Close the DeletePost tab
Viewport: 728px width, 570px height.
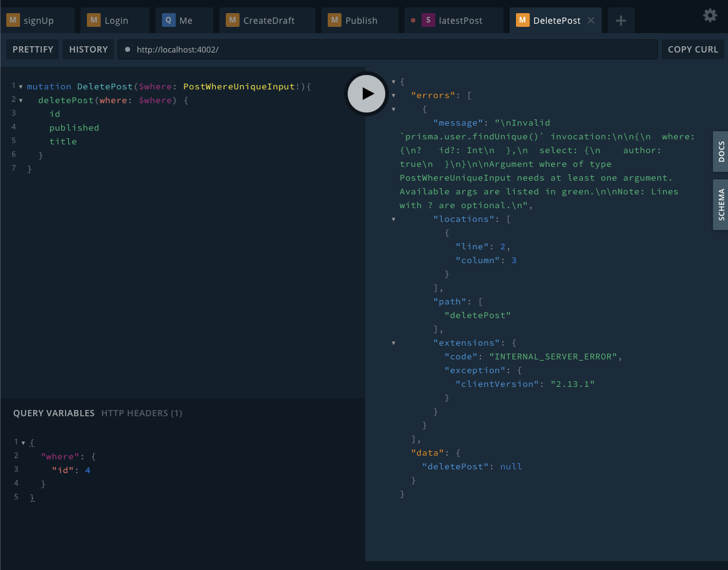coord(591,21)
